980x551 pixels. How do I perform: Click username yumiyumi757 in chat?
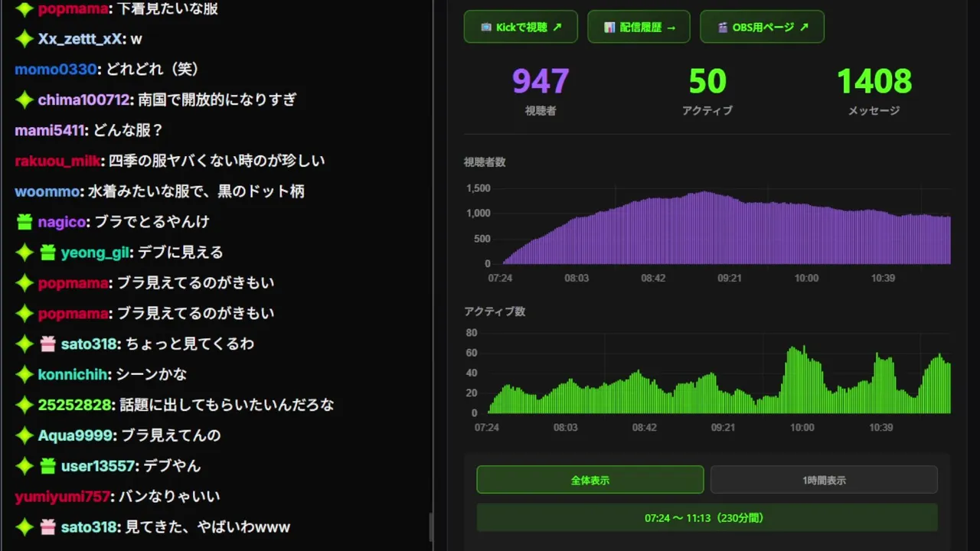[x=63, y=497]
